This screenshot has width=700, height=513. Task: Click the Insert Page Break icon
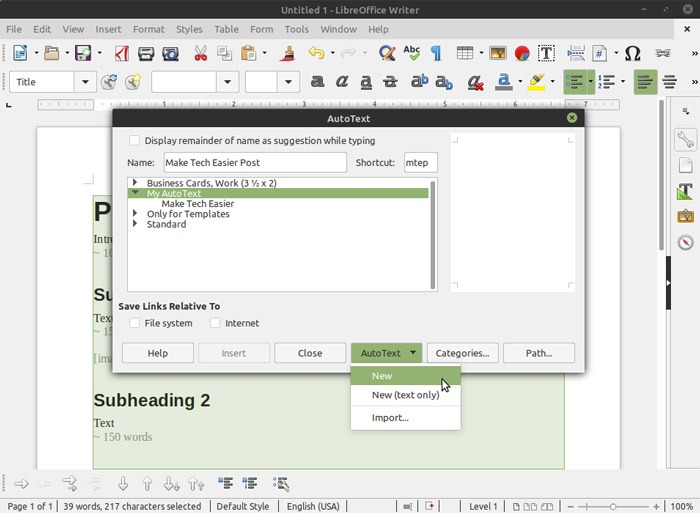click(x=576, y=53)
